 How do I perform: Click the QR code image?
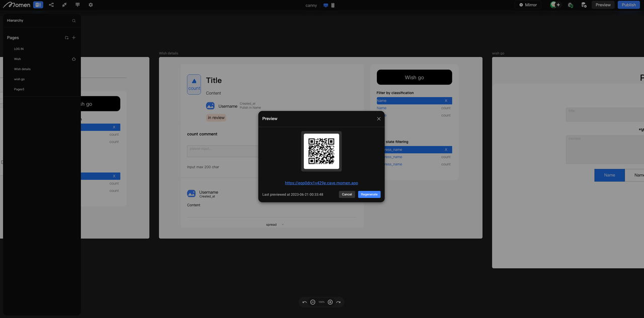pyautogui.click(x=321, y=151)
